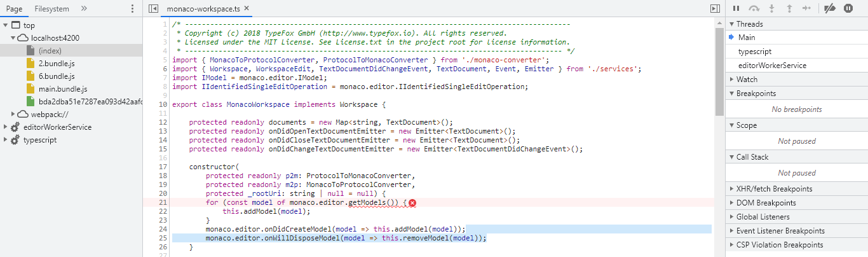Click the Step out of current function icon
Image resolution: width=868 pixels, height=257 pixels.
point(790,8)
